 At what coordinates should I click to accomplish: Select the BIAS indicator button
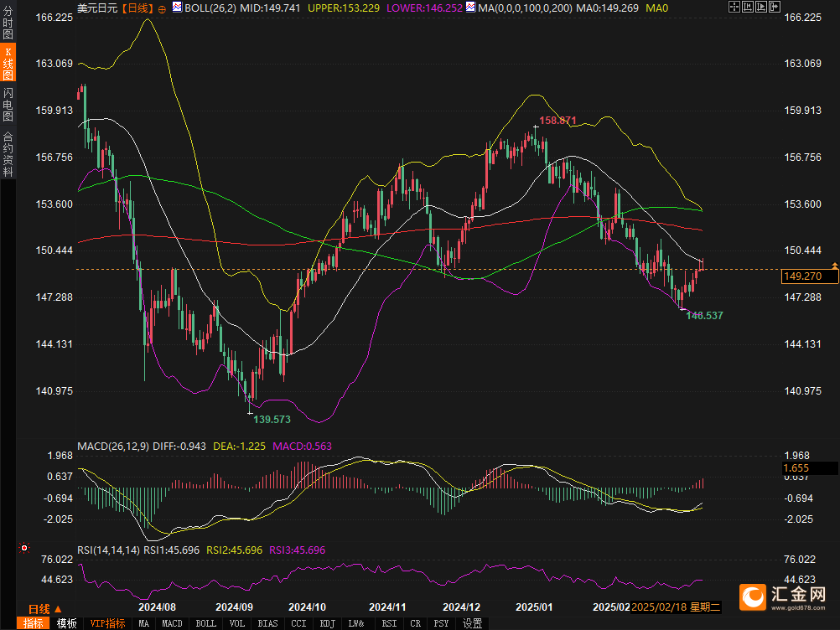pos(267,623)
